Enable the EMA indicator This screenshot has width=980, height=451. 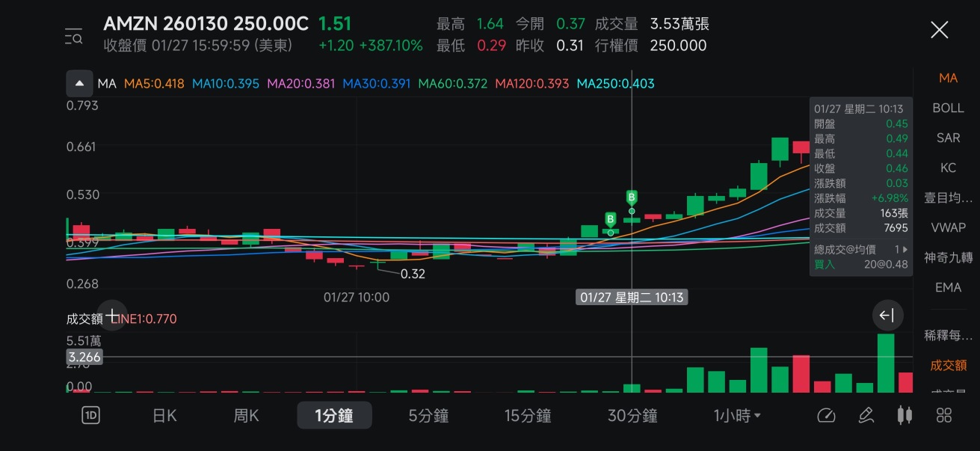pos(948,287)
